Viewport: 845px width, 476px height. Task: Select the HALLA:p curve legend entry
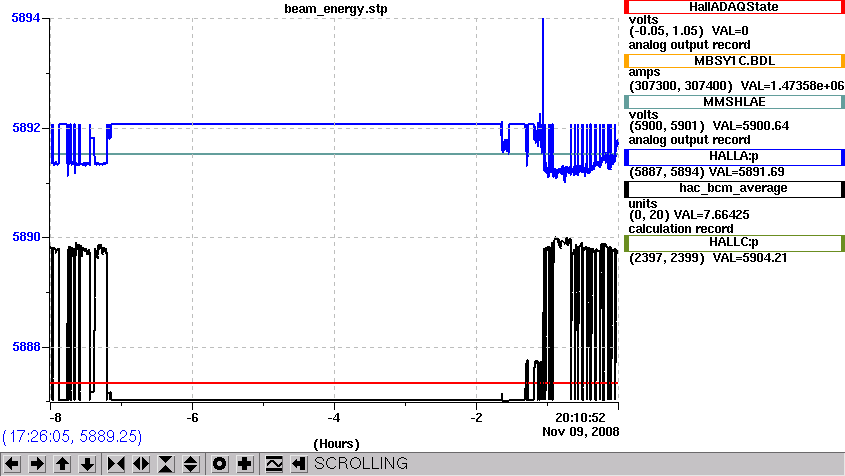[x=734, y=157]
